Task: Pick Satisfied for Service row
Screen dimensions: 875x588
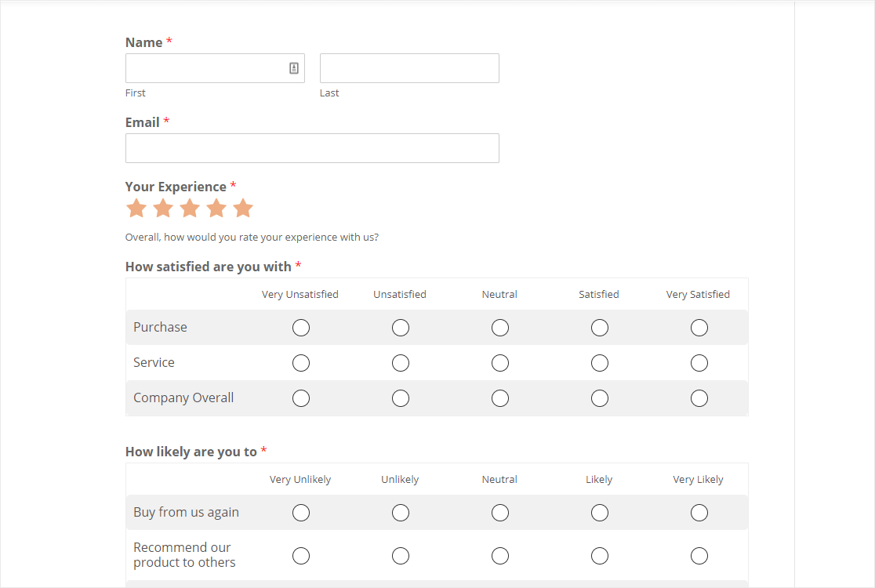Action: pyautogui.click(x=600, y=363)
